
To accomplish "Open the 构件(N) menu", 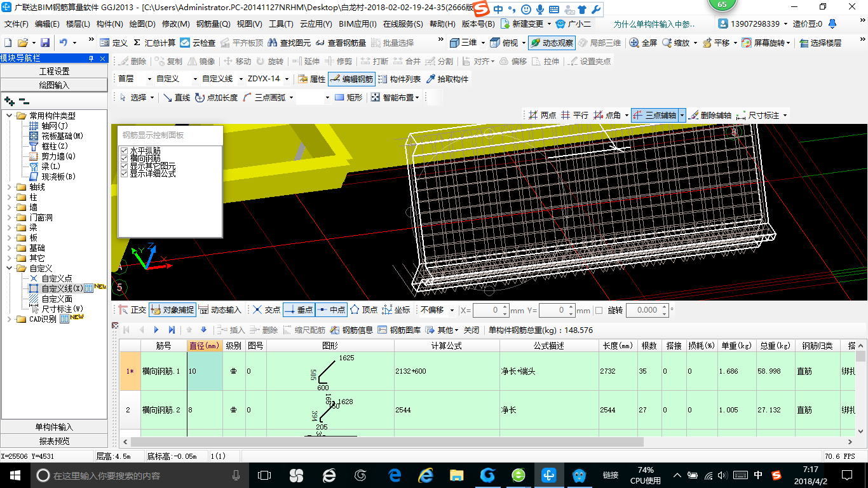I will [109, 24].
